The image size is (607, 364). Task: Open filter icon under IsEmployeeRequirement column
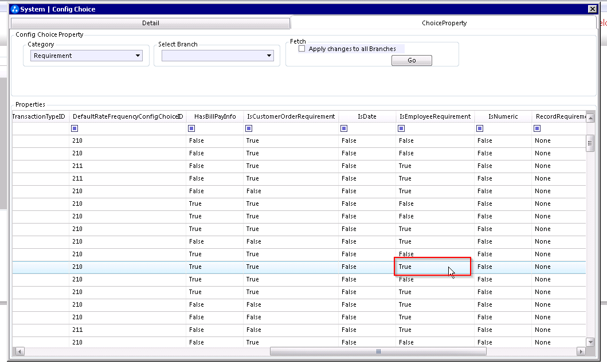[401, 128]
